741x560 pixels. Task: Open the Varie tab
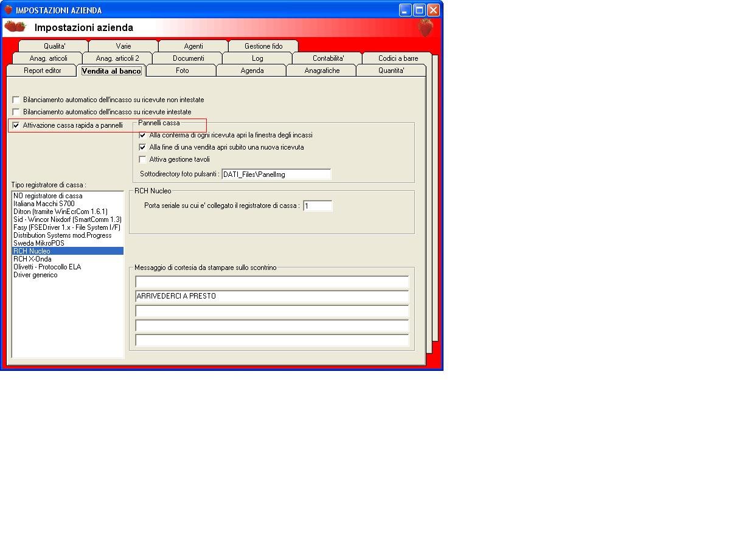pos(123,46)
